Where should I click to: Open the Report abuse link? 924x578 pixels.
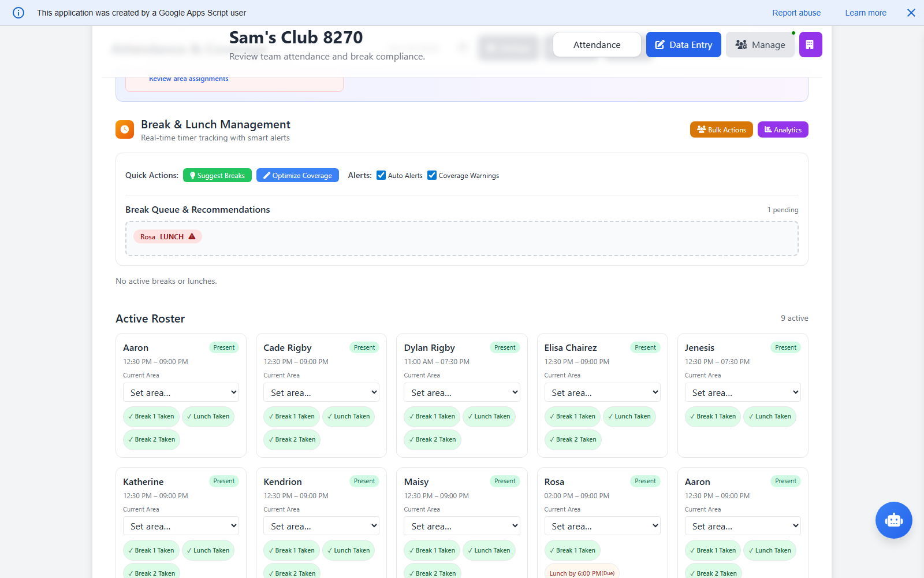point(796,13)
